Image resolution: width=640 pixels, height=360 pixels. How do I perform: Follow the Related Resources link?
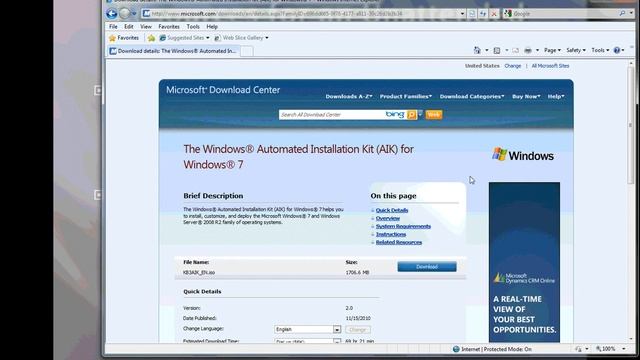click(399, 242)
